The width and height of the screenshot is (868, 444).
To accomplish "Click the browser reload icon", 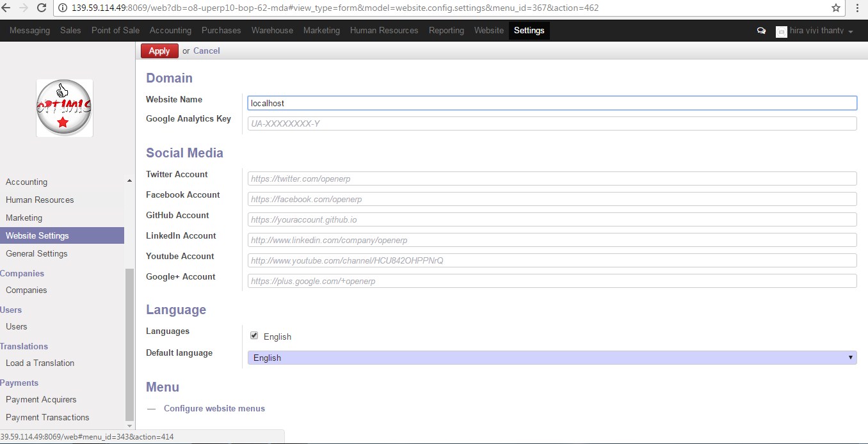I will [x=42, y=8].
